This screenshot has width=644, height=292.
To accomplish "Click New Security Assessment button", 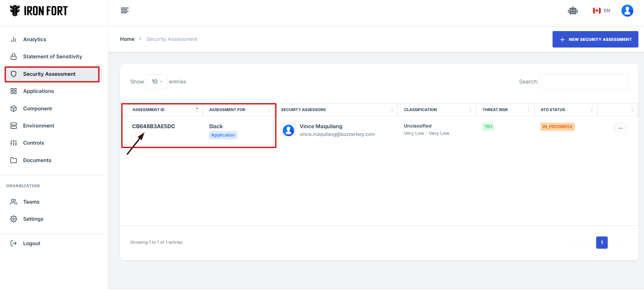I will (x=595, y=39).
